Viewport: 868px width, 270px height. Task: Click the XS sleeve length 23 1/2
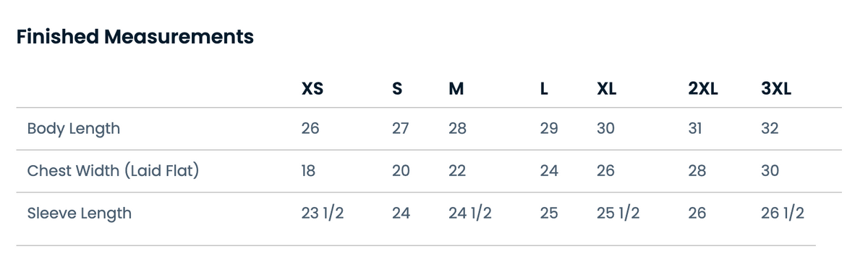pos(322,213)
